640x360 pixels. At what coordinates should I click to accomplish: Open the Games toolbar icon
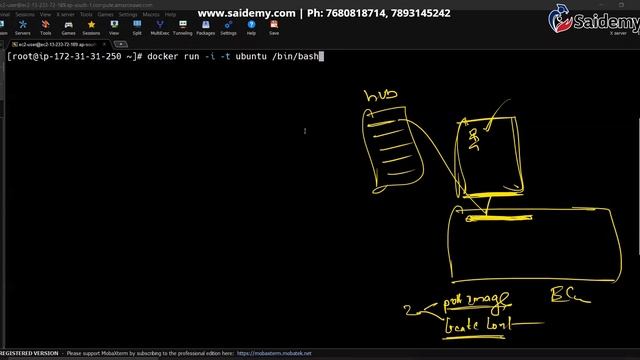click(68, 28)
